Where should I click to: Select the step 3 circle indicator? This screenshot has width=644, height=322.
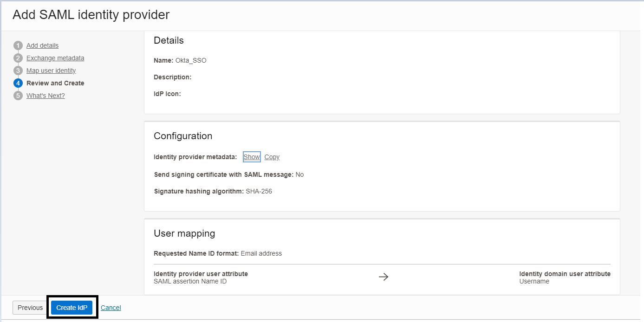(x=18, y=71)
